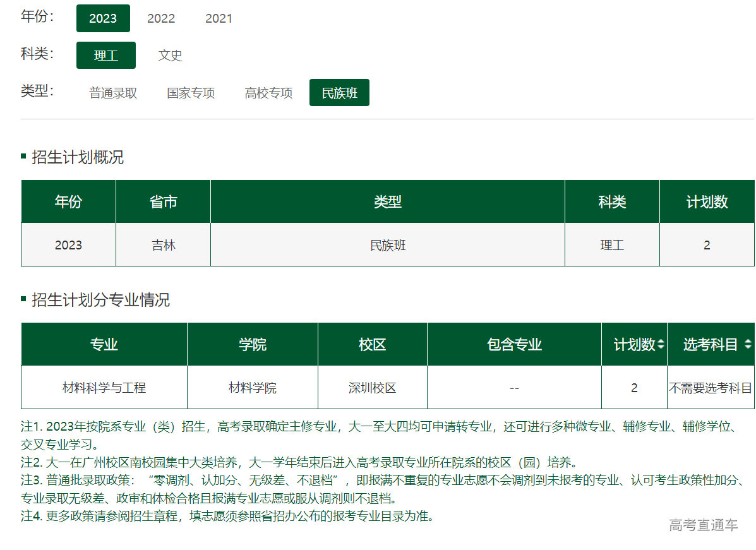Open the 普通录取 admission type
Viewport: 756px width, 550px height.
coord(113,93)
